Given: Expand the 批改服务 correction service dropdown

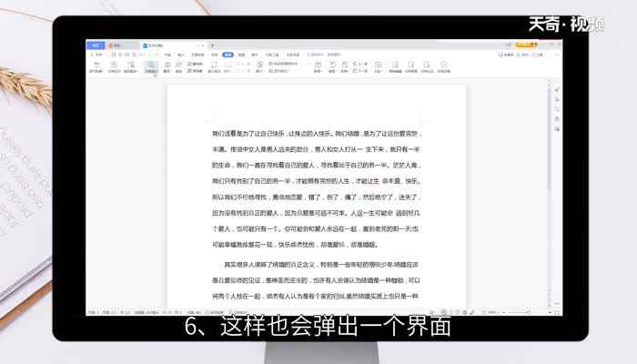Looking at the screenshot, I should pyautogui.click(x=130, y=66).
